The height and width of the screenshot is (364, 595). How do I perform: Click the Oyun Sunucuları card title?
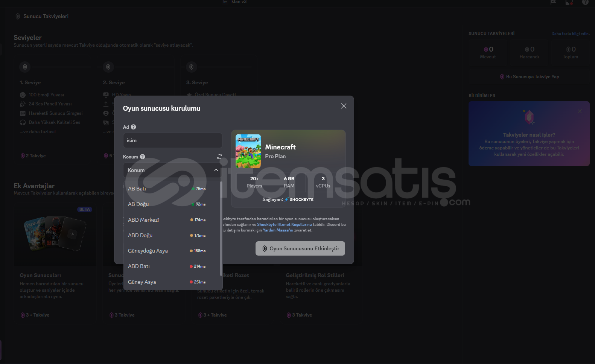coord(40,275)
